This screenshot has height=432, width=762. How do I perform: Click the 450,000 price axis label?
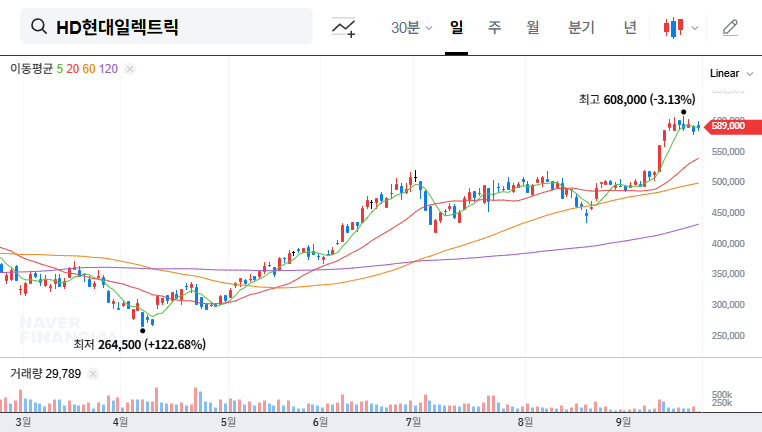(x=728, y=212)
